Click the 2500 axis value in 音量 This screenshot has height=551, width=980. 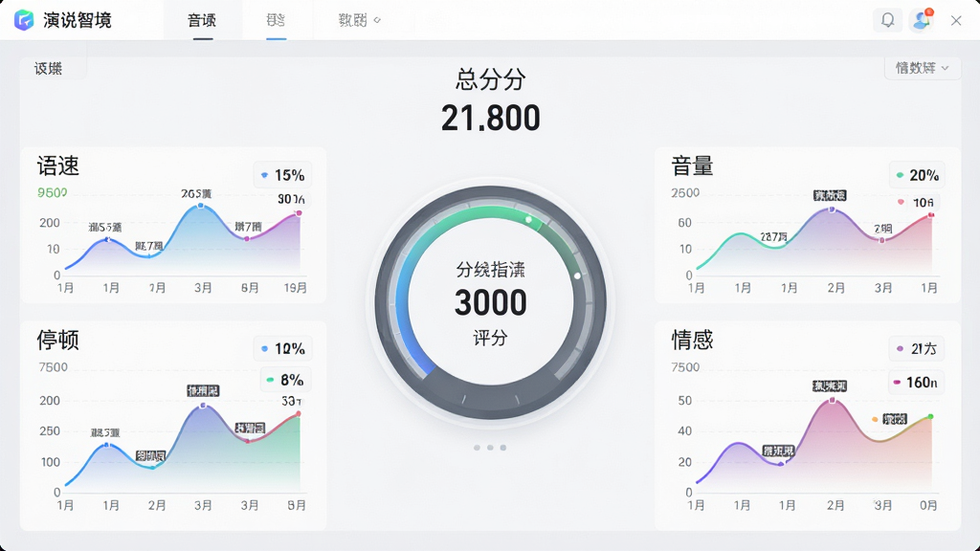tap(685, 193)
